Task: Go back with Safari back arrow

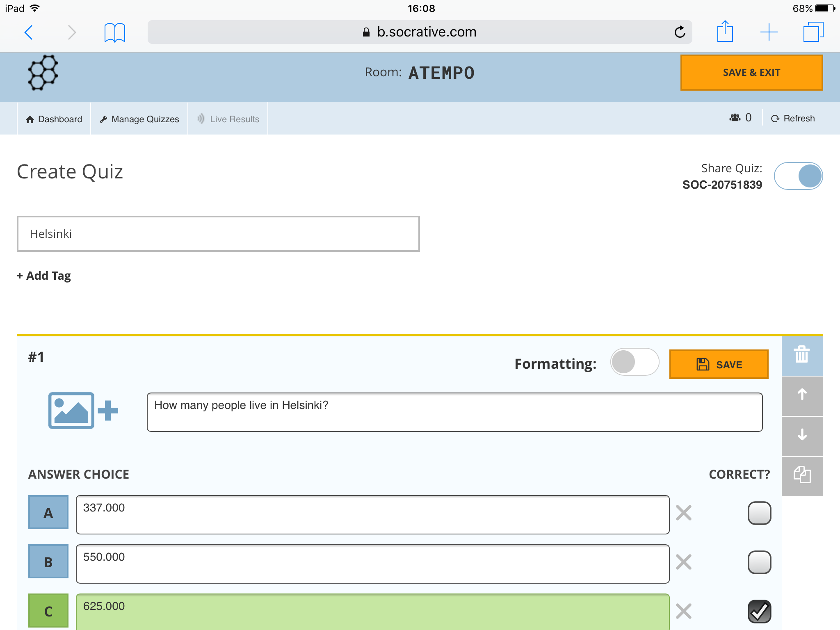Action: click(29, 32)
